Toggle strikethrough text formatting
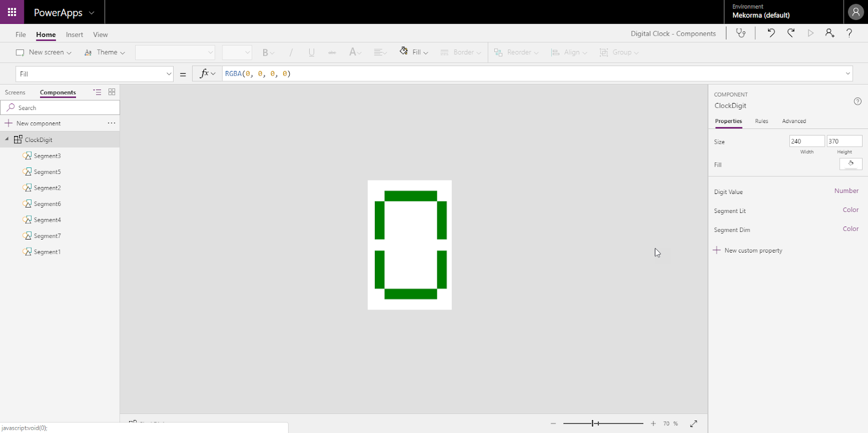The width and height of the screenshot is (868, 433). (332, 53)
